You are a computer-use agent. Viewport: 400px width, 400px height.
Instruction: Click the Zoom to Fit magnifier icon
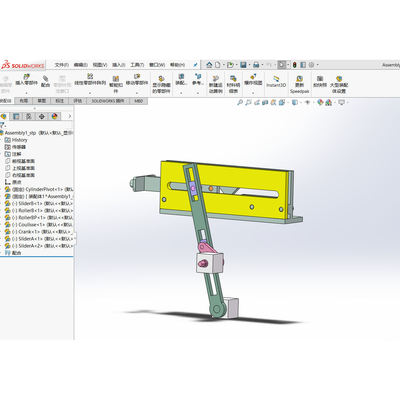click(x=240, y=103)
